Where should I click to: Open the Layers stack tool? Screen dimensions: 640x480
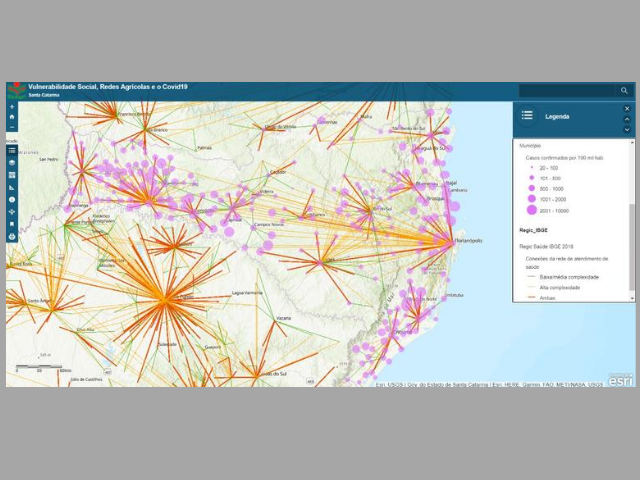click(11, 162)
